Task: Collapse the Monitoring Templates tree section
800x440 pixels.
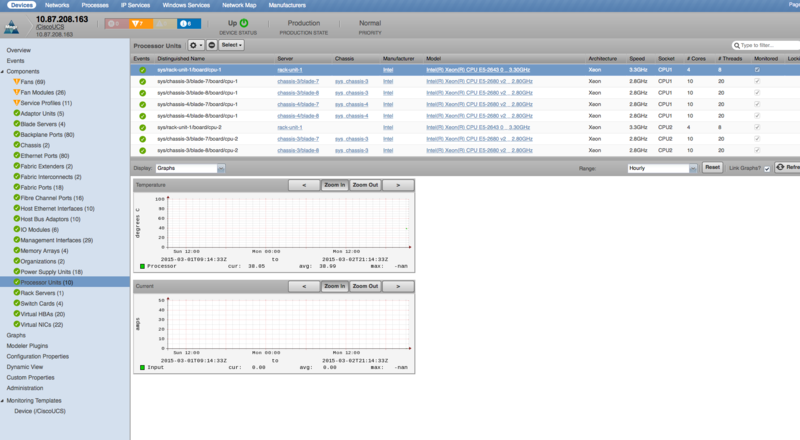Action: (x=3, y=401)
